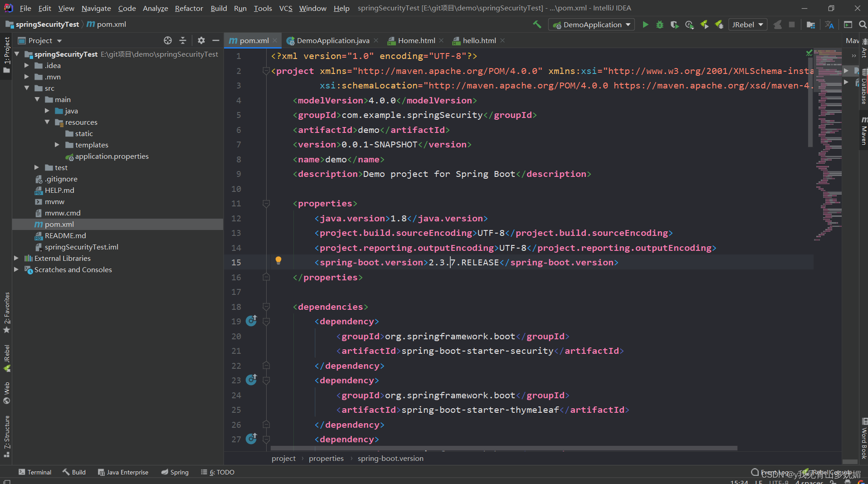Viewport: 868px width, 484px height.
Task: Open the VCS menu
Action: point(286,8)
